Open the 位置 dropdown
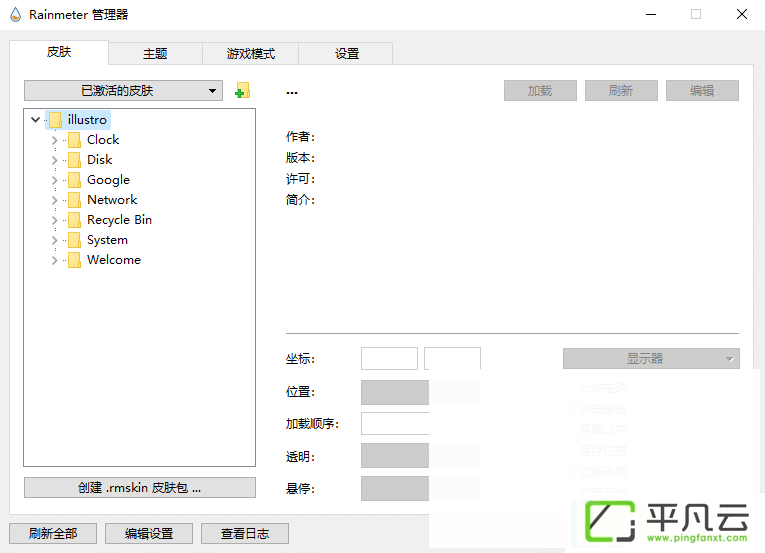The height and width of the screenshot is (553, 765). [421, 392]
